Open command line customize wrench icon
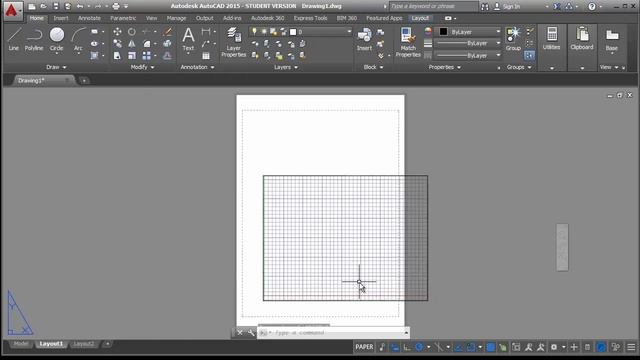The width and height of the screenshot is (640, 360). pos(251,333)
